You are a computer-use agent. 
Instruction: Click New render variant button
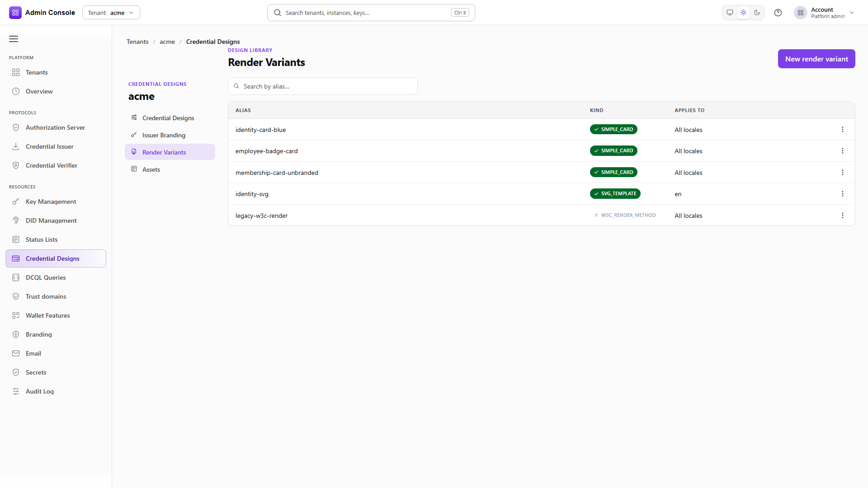click(x=816, y=59)
